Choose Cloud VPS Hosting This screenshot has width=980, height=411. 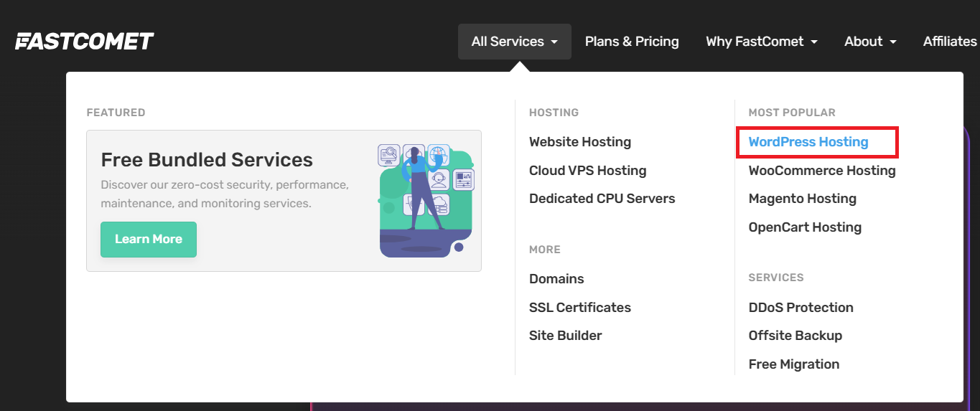coord(587,171)
